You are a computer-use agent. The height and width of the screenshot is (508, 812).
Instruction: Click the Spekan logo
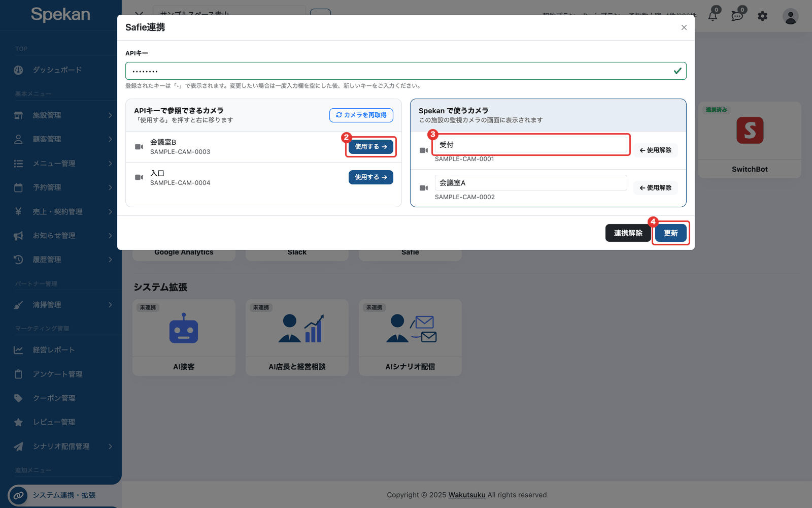[60, 14]
